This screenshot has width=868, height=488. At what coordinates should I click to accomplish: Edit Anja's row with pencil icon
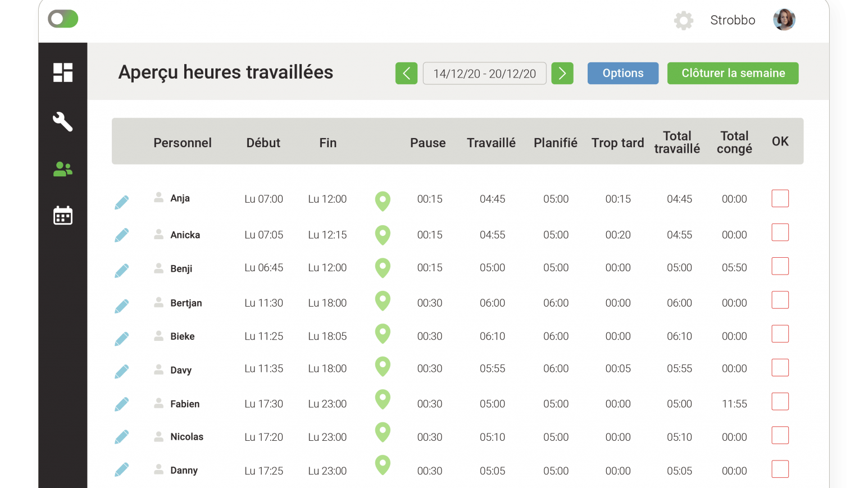[x=122, y=202]
